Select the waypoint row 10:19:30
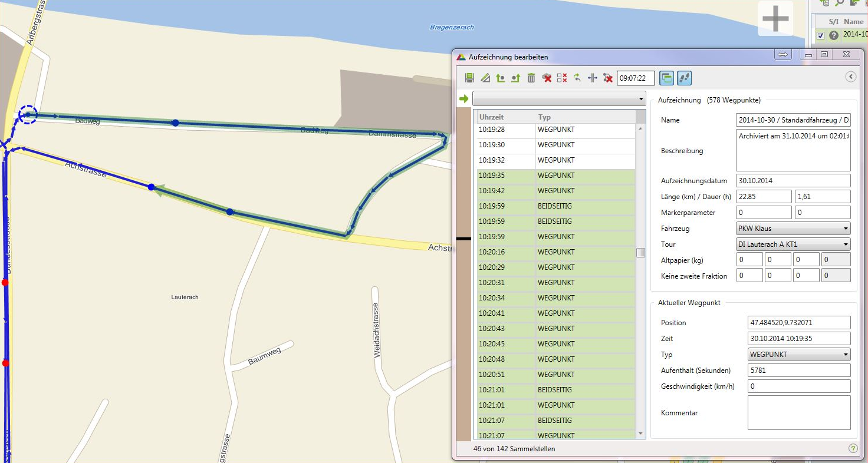The image size is (868, 463). (x=556, y=145)
